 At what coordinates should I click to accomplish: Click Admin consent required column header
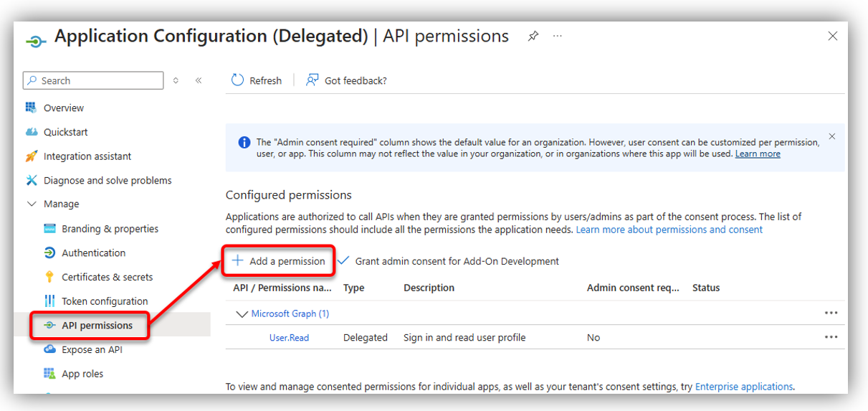pyautogui.click(x=633, y=288)
